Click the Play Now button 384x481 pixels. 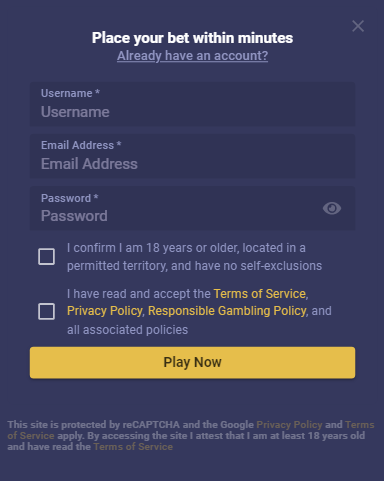click(x=192, y=362)
